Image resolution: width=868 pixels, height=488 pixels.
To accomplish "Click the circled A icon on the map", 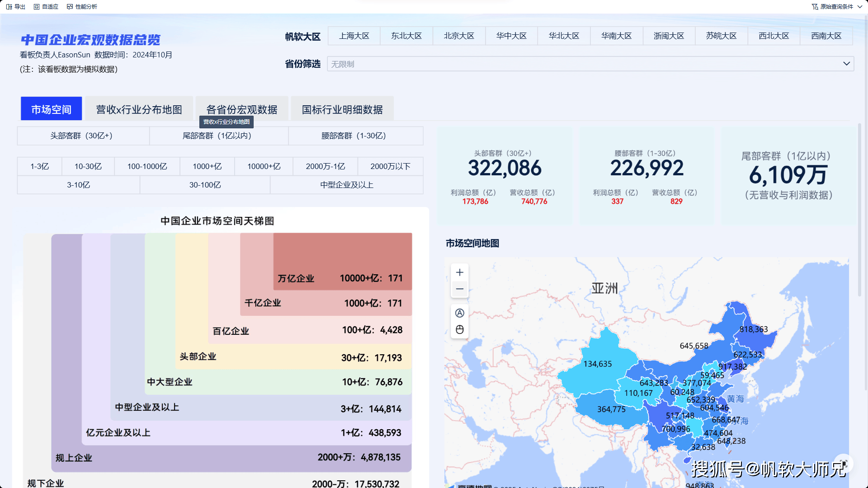I will pos(459,313).
